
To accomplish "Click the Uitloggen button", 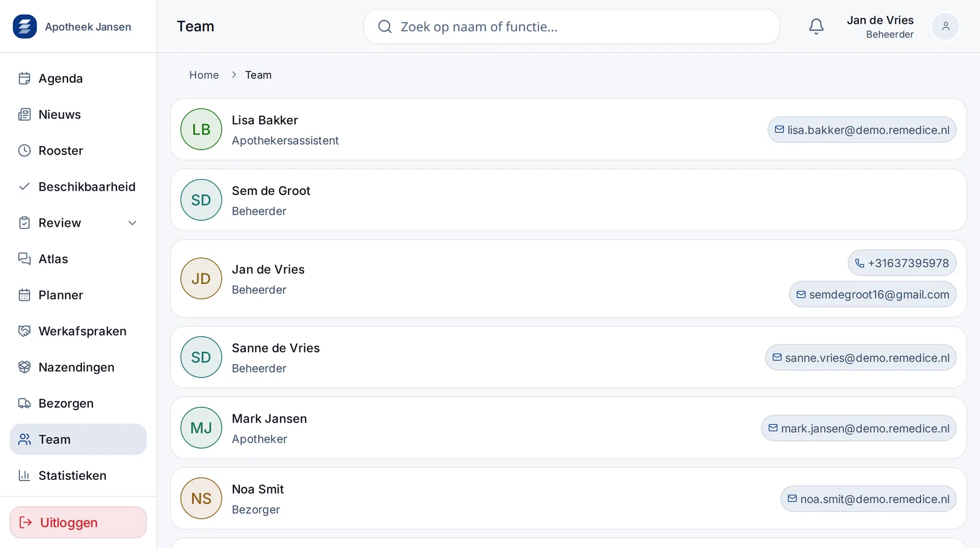I will (x=78, y=522).
